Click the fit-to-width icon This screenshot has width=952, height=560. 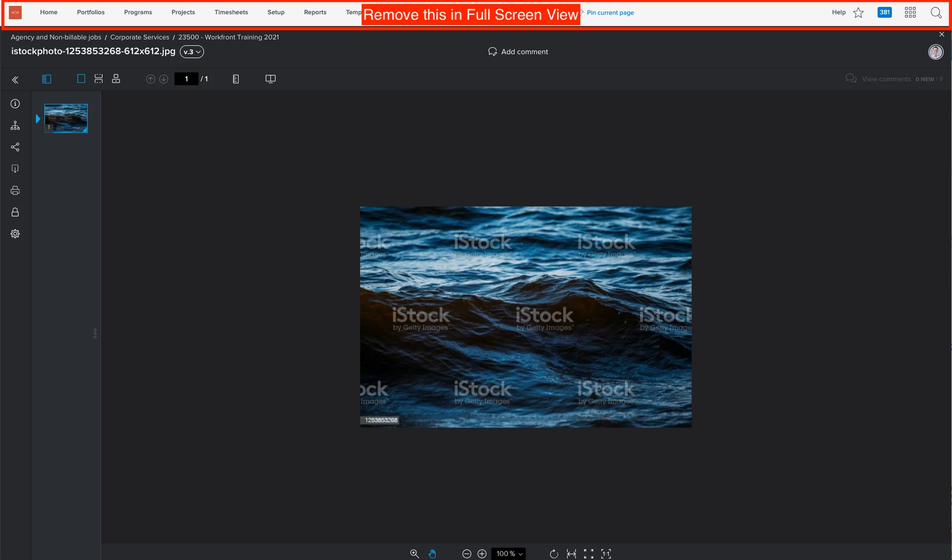click(x=571, y=554)
